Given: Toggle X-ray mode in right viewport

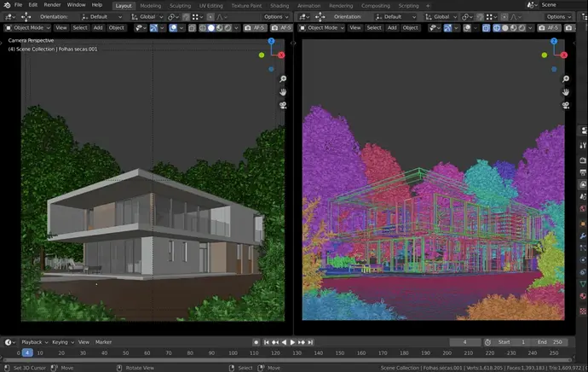Looking at the screenshot, I should [x=486, y=28].
